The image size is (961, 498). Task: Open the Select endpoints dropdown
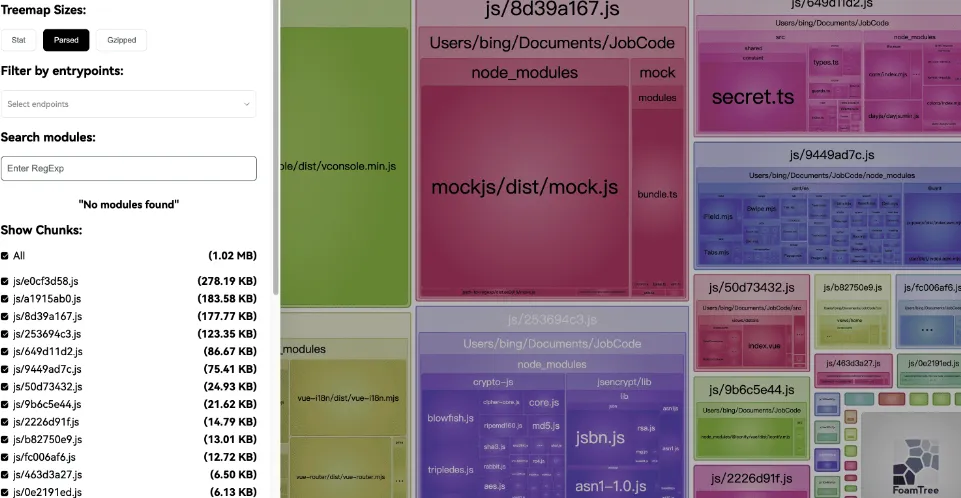coord(128,104)
